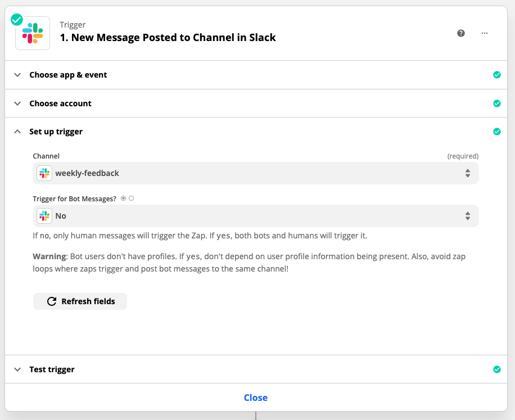This screenshot has height=420, width=515.
Task: Click the green checkmark next to Set up trigger
Action: tap(496, 132)
